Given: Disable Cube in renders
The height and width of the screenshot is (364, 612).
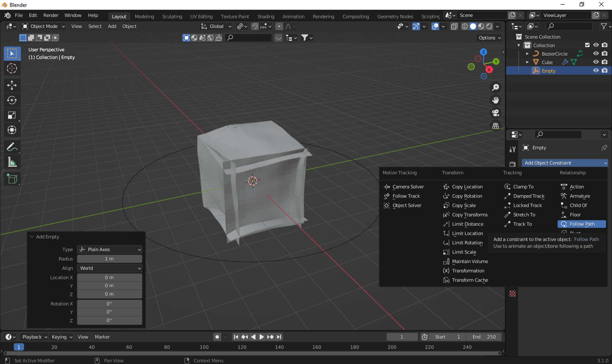Looking at the screenshot, I should coord(605,62).
